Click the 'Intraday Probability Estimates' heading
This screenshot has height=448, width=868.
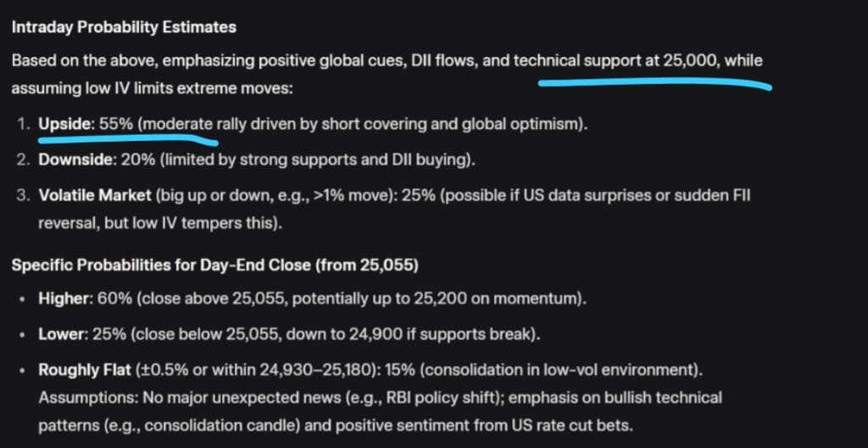click(124, 27)
